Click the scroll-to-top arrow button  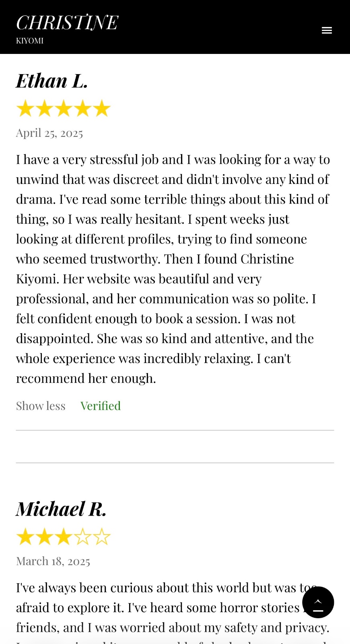pyautogui.click(x=318, y=602)
